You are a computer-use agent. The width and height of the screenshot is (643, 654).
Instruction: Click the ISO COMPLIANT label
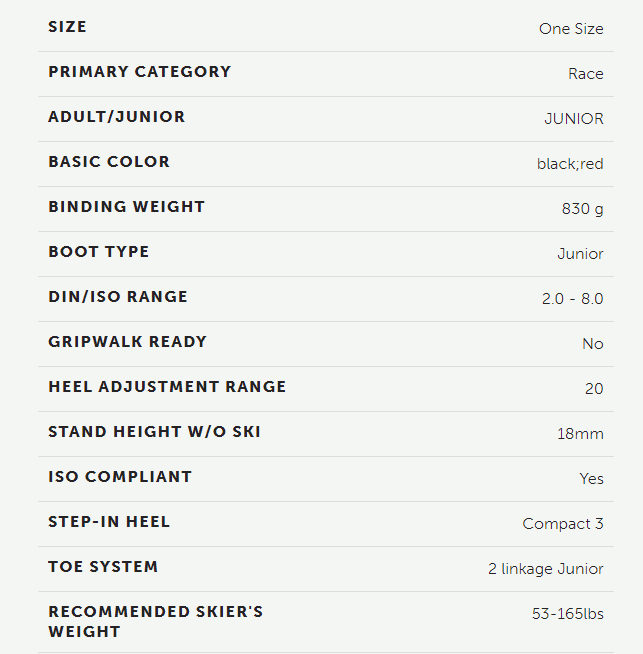120,477
